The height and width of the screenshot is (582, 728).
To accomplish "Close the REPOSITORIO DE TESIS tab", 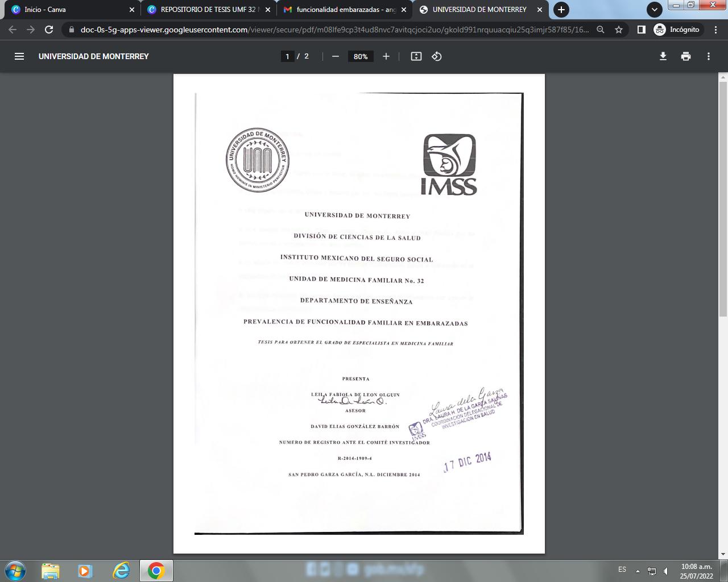I will (x=268, y=10).
